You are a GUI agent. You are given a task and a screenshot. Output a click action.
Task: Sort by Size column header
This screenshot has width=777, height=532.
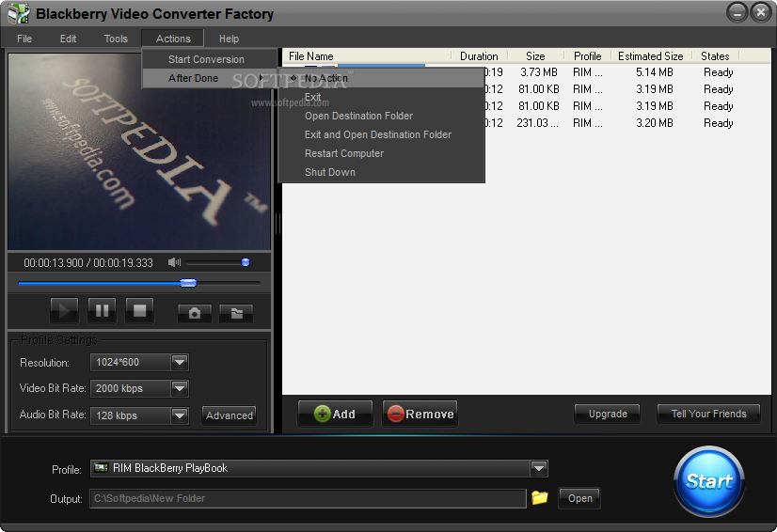[x=535, y=56]
